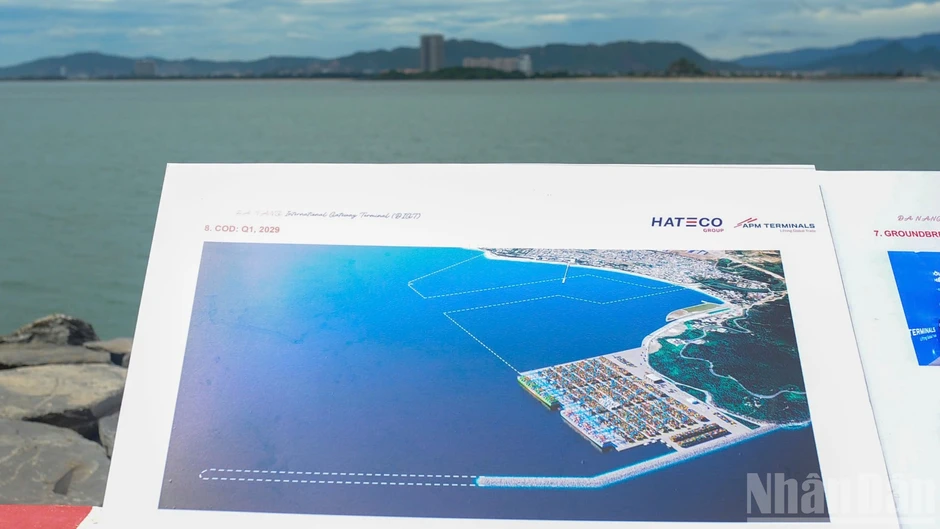Click the red 'DA NANG' text on right board

918,218
